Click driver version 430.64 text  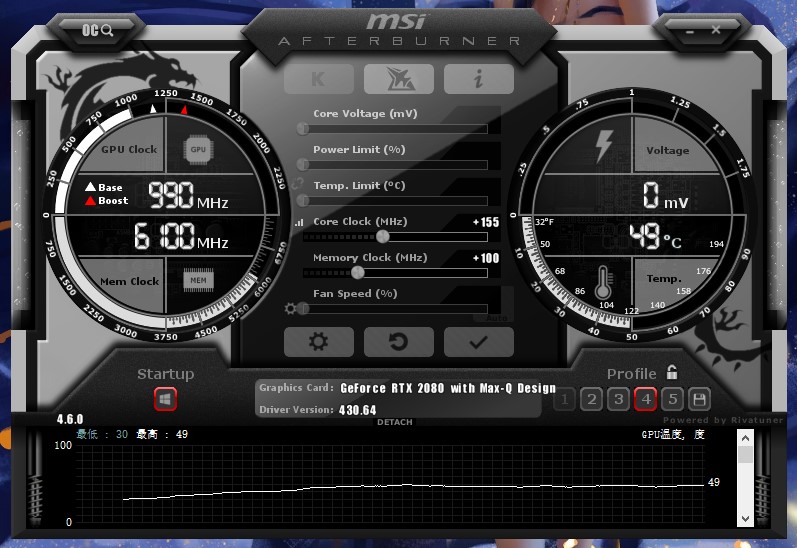(357, 410)
